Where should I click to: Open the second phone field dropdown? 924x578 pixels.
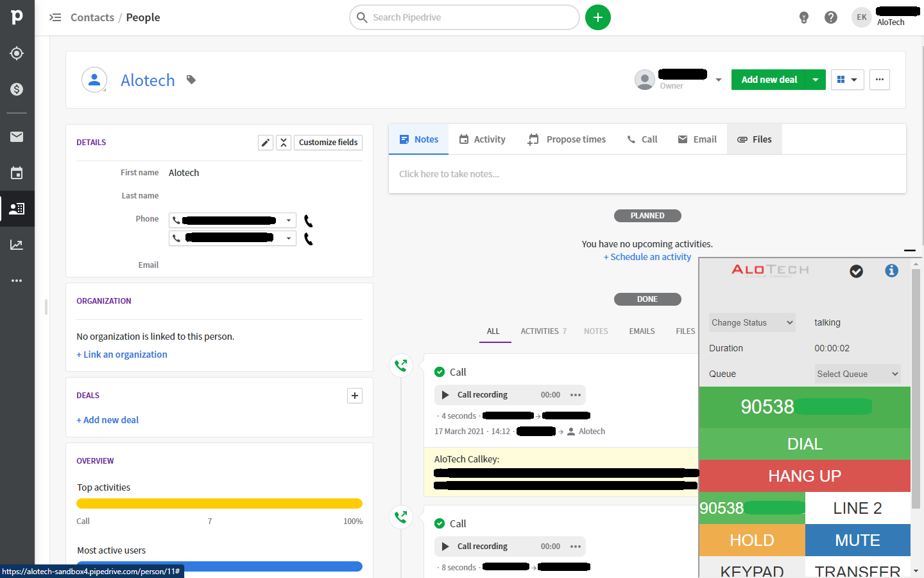[289, 238]
